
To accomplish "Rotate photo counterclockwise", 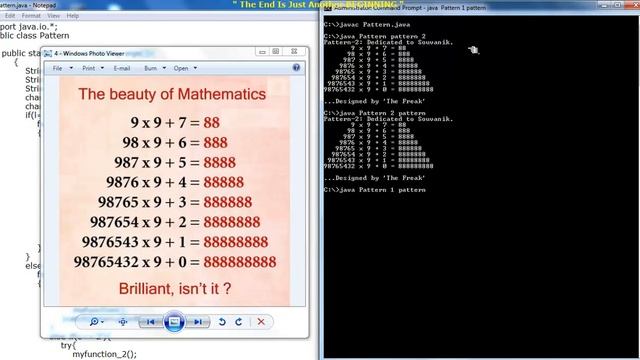I will click(222, 322).
